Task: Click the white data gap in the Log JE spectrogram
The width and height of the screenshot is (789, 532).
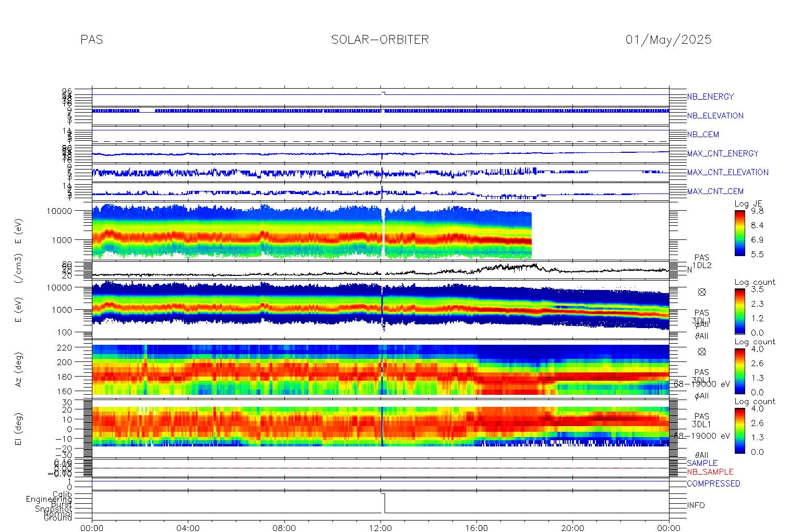Action: pos(384,231)
